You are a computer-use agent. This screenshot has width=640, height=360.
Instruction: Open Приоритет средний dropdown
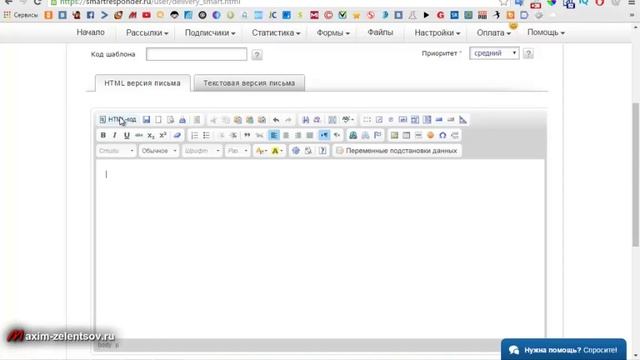coord(494,53)
